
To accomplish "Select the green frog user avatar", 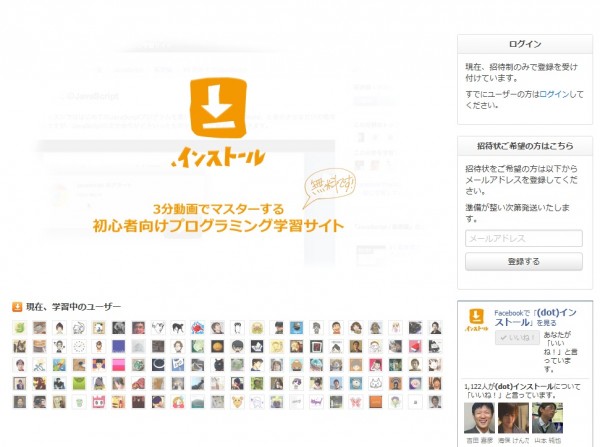I will [20, 328].
